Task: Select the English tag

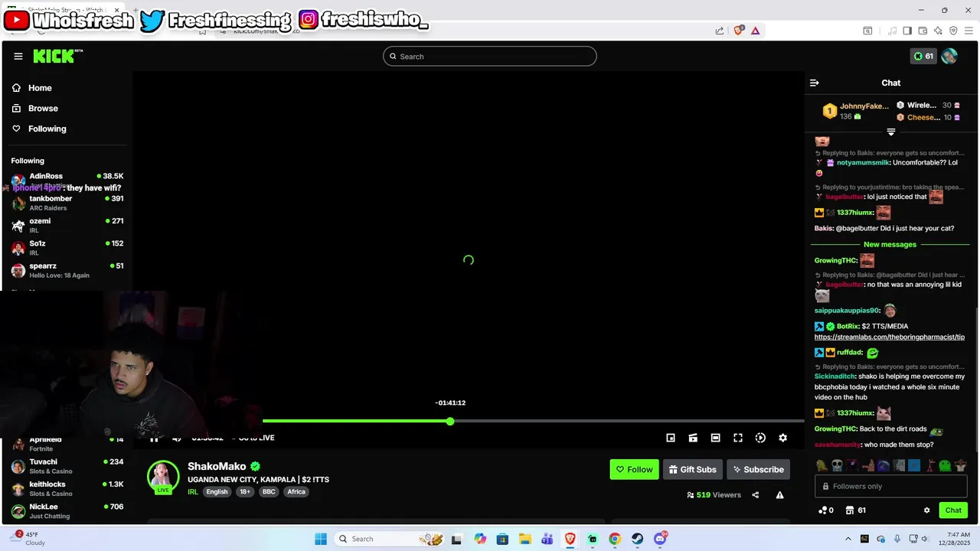Action: click(x=217, y=492)
